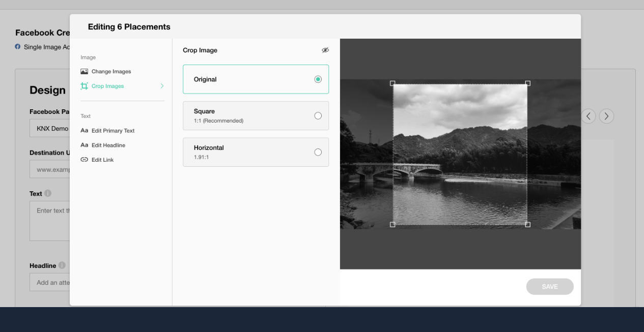Click the Change Images picture icon
644x332 pixels.
pos(85,72)
